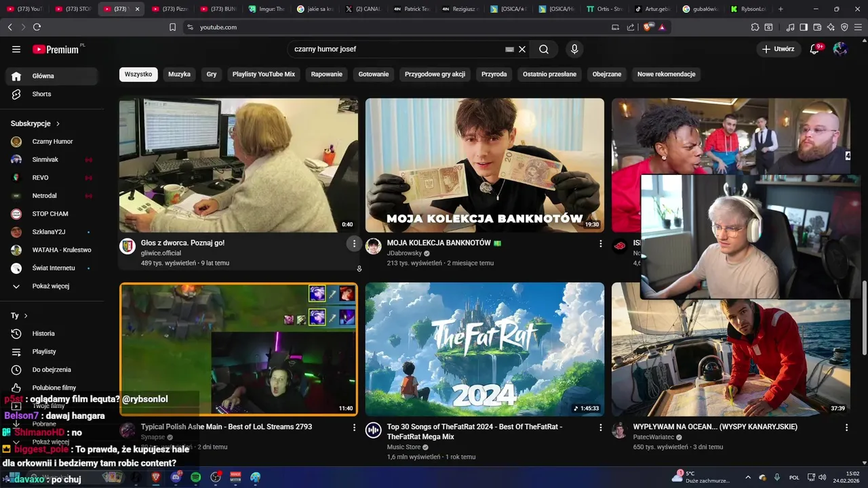This screenshot has width=868, height=488.
Task: Open TheFatRat 2024 mix thumbnail
Action: 485,349
